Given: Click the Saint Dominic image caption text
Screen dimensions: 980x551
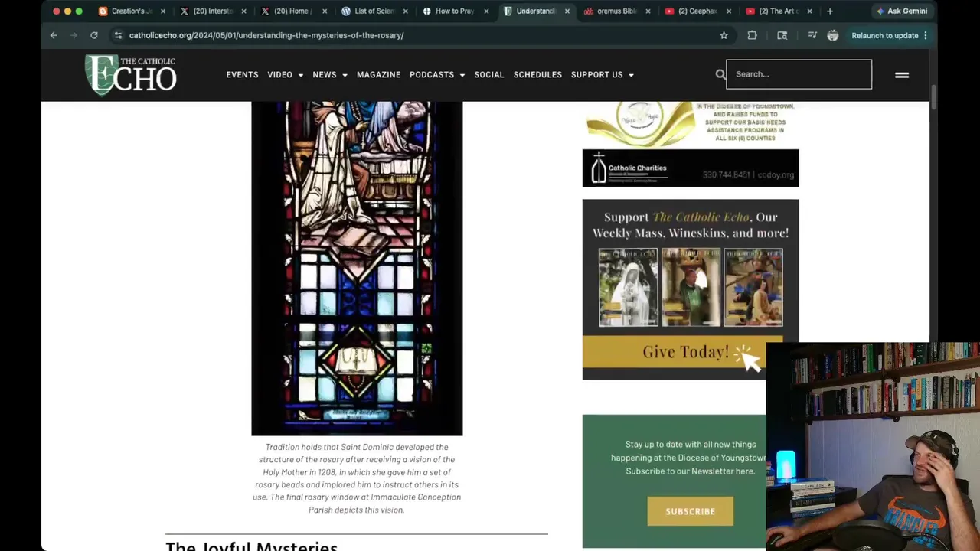Looking at the screenshot, I should click(x=357, y=478).
